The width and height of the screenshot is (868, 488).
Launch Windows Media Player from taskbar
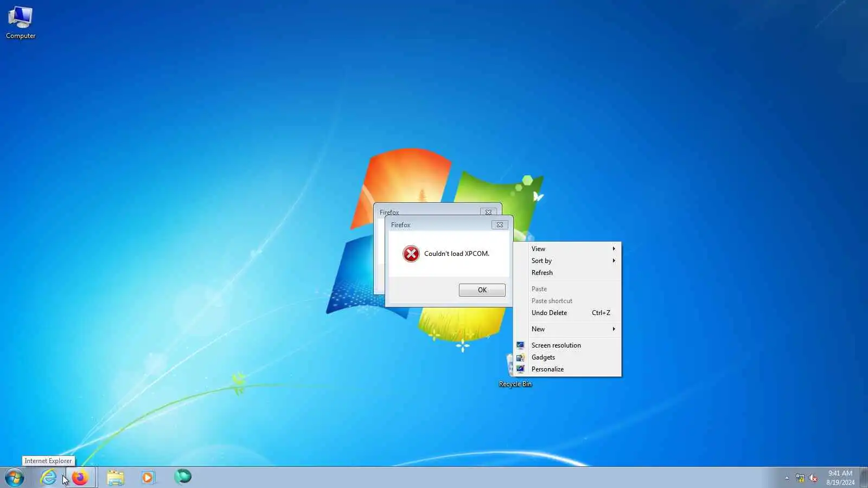tap(148, 478)
